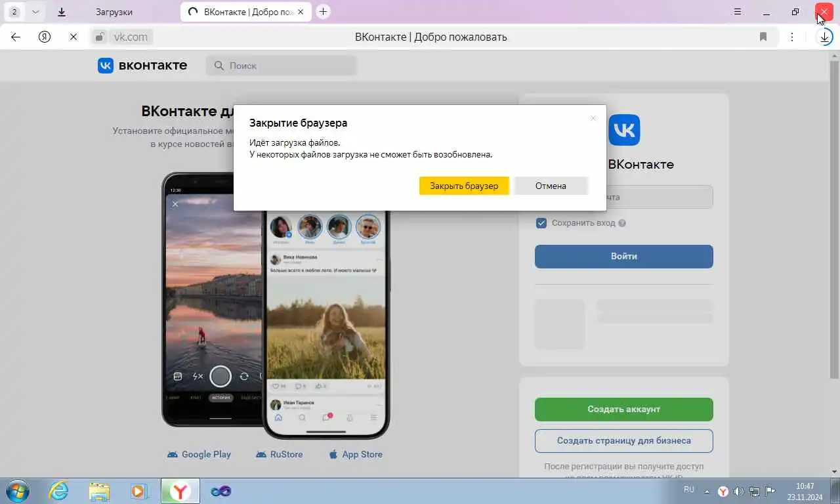
Task: Open the media player taskbar icon
Action: [x=139, y=491]
